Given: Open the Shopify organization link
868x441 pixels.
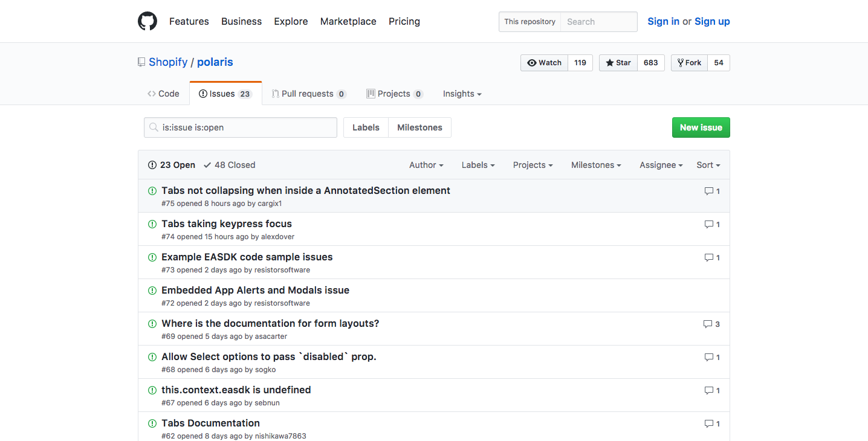Looking at the screenshot, I should 168,62.
